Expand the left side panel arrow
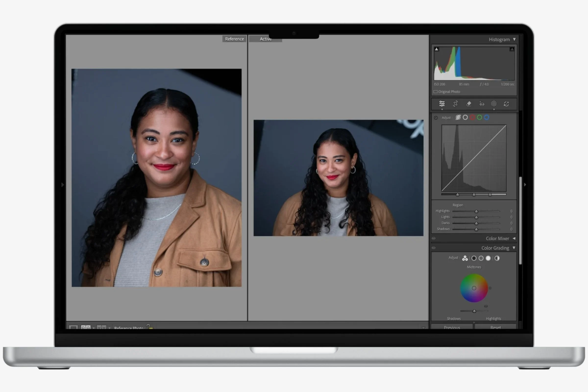 click(62, 185)
